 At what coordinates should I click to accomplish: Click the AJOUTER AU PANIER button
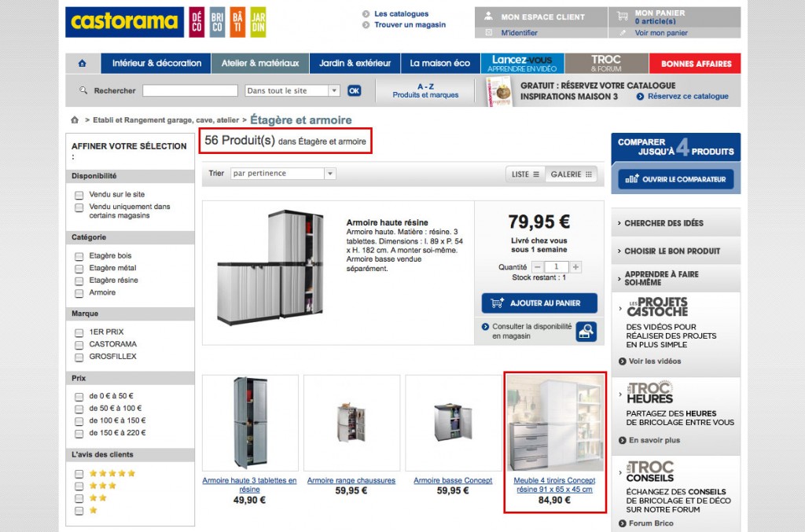[539, 303]
